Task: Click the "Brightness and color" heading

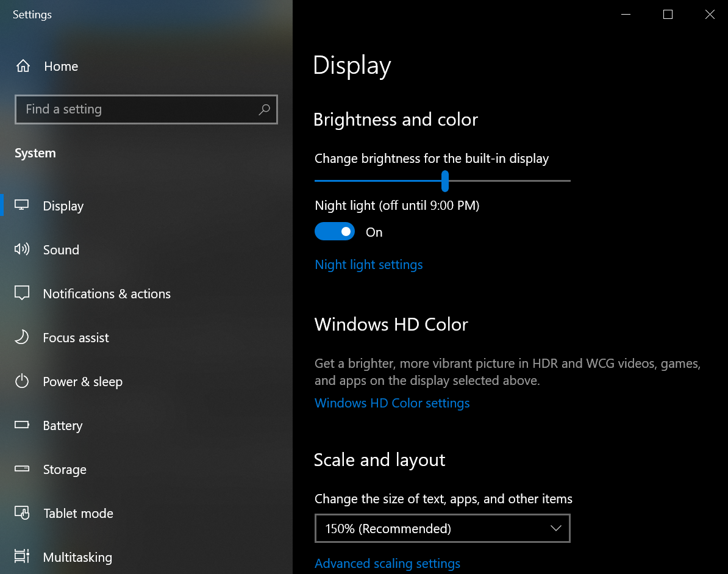Action: (396, 120)
